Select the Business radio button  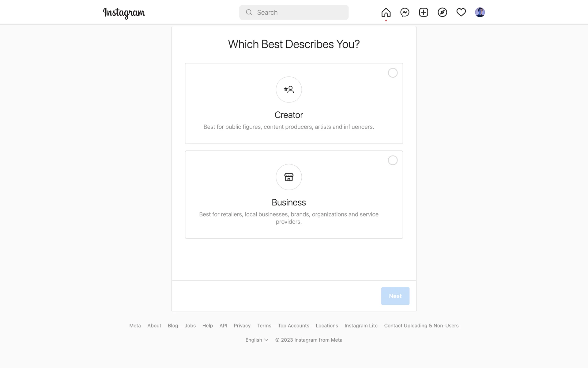[x=393, y=160]
